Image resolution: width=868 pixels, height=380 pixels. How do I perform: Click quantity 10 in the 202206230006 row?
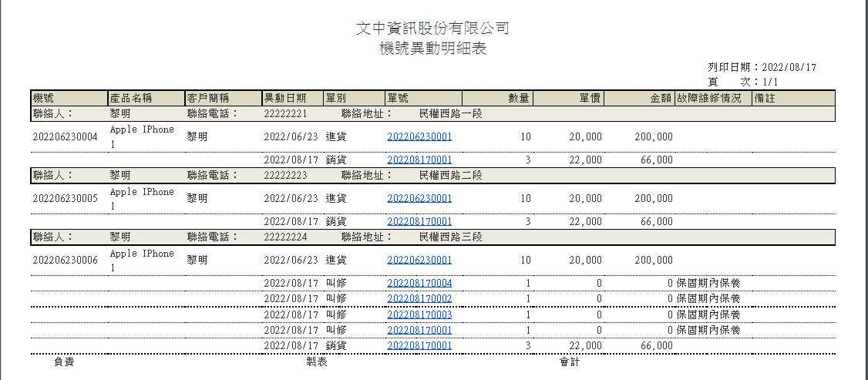coord(526,260)
